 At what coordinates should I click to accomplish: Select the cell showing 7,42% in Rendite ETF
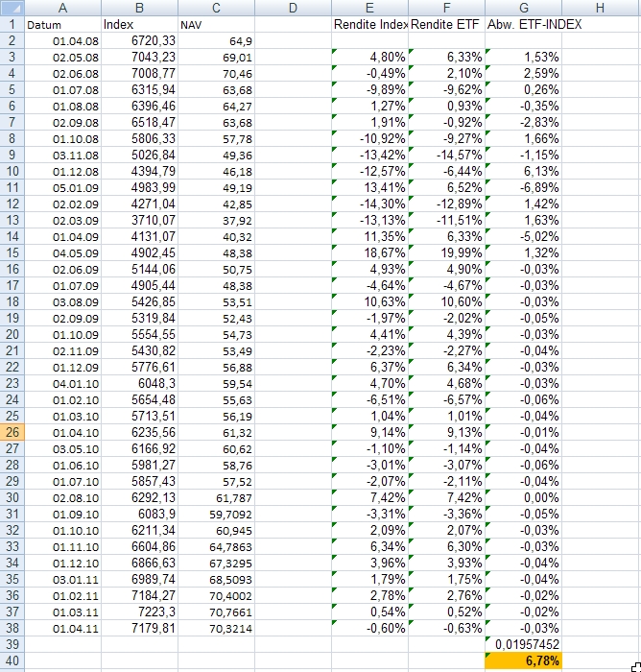click(x=446, y=497)
